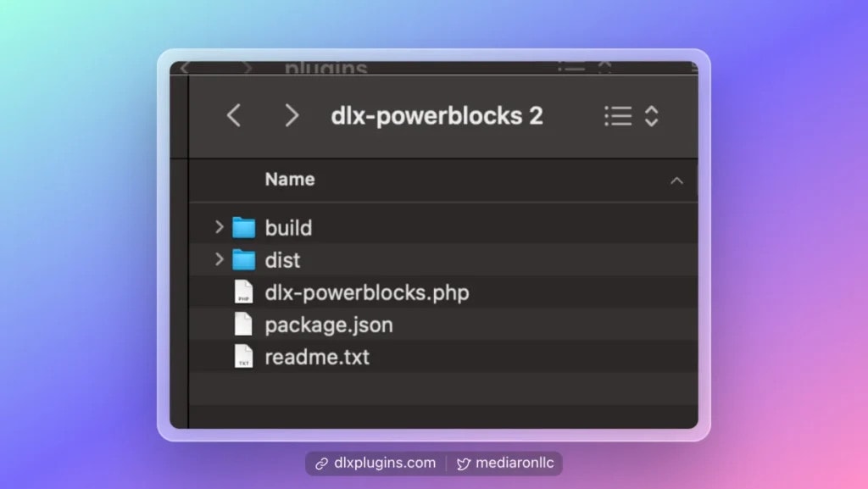Open the view sorting chevron control
Viewport: 868px width, 489px height.
point(651,116)
